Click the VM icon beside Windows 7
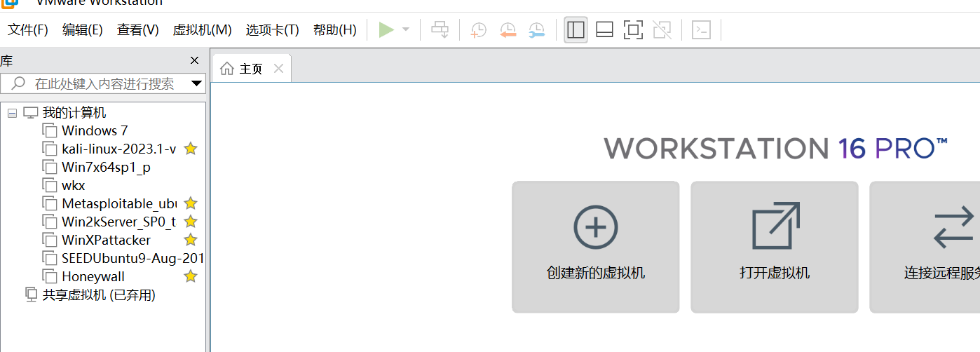Viewport: 980px width, 352px height. click(49, 130)
